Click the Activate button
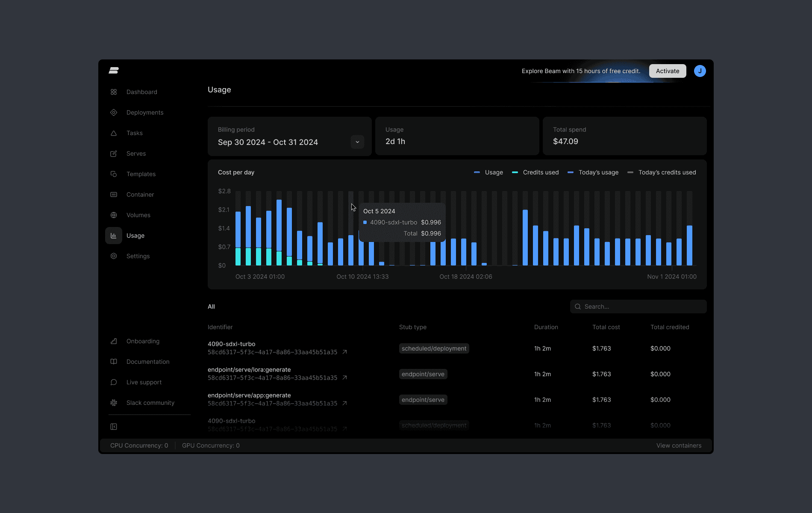Screen dimensions: 812x513 (x=668, y=71)
